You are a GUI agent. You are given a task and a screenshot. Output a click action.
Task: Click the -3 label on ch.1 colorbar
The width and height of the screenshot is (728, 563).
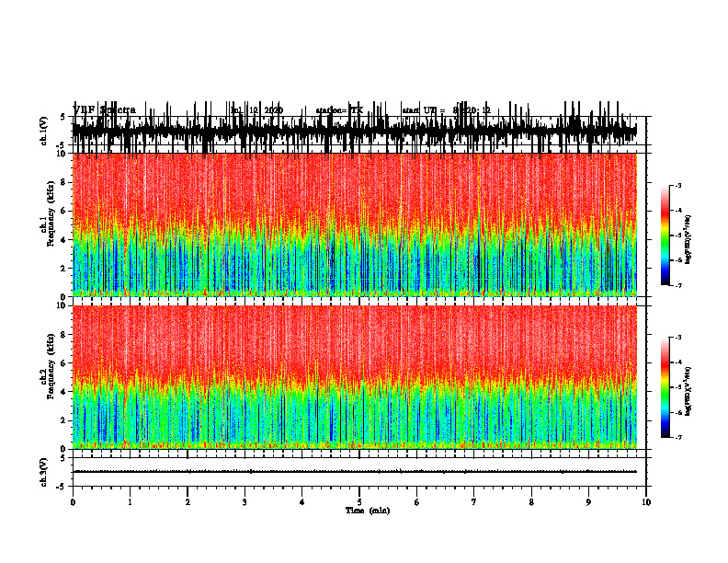pyautogui.click(x=677, y=185)
